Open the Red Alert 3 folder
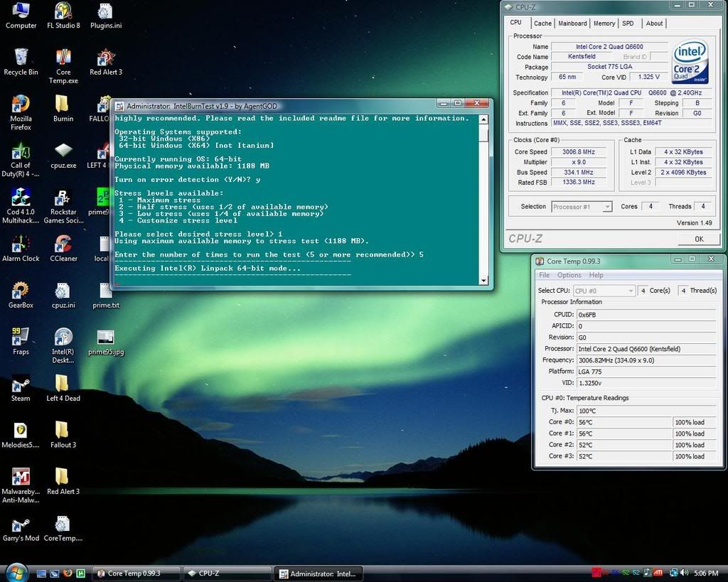Viewport: 728px width, 582px height. (63, 481)
